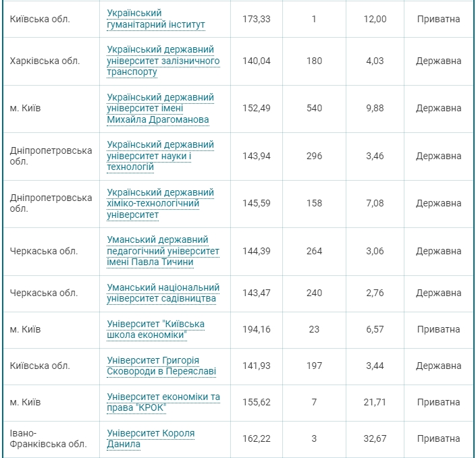
Task: Open the Український гуманітарний інститут link
Action: pos(156,19)
